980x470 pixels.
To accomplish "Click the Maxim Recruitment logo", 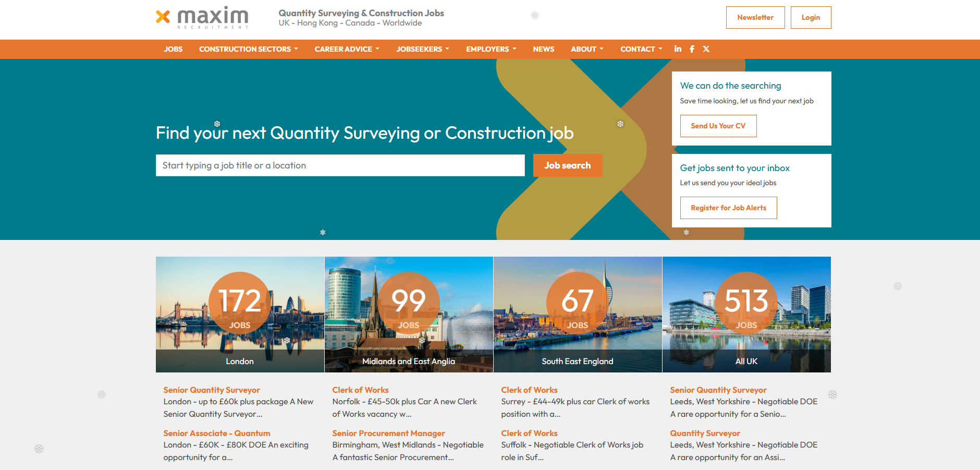I will (202, 17).
